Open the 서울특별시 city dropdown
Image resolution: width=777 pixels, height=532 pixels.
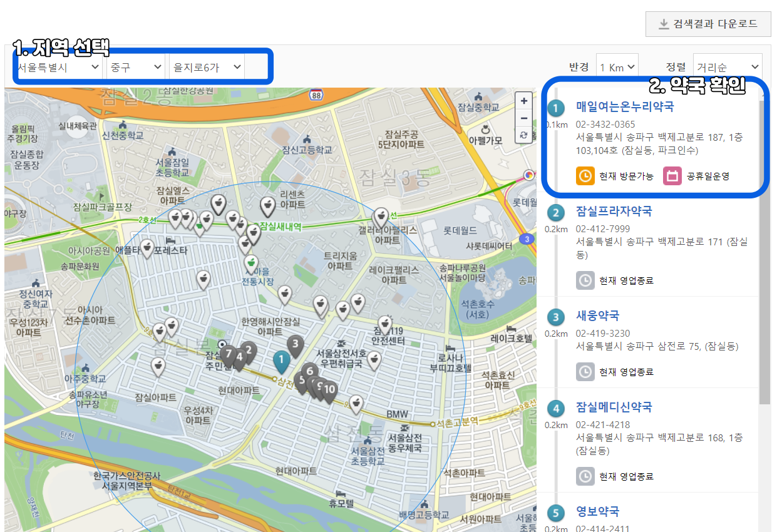pyautogui.click(x=58, y=66)
